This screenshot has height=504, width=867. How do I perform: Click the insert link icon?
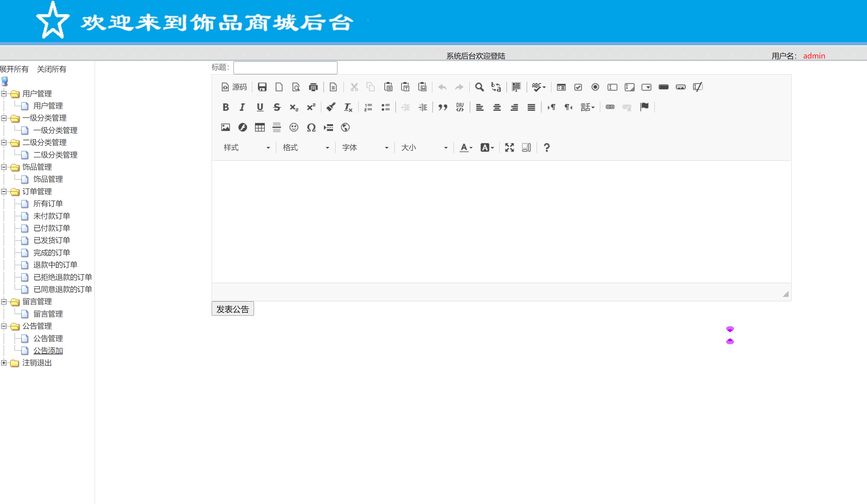[x=610, y=107]
